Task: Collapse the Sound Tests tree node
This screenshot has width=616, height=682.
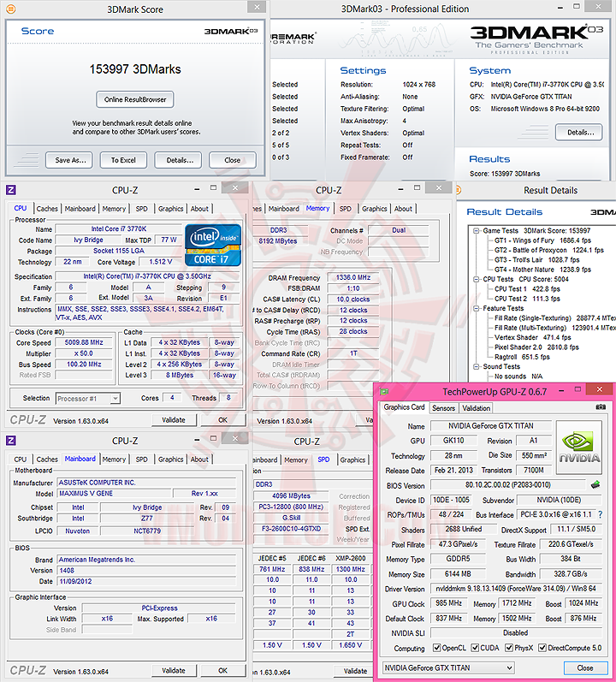Action: pyautogui.click(x=477, y=366)
